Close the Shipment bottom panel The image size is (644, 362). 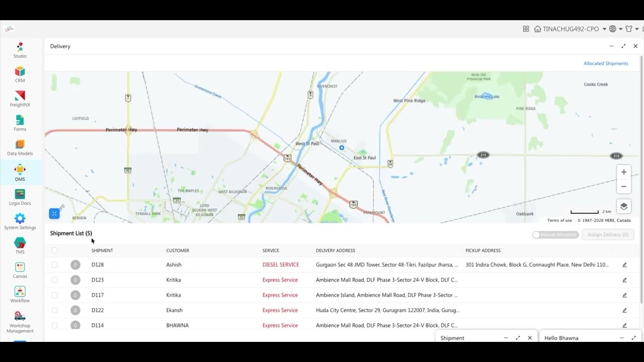(530, 338)
